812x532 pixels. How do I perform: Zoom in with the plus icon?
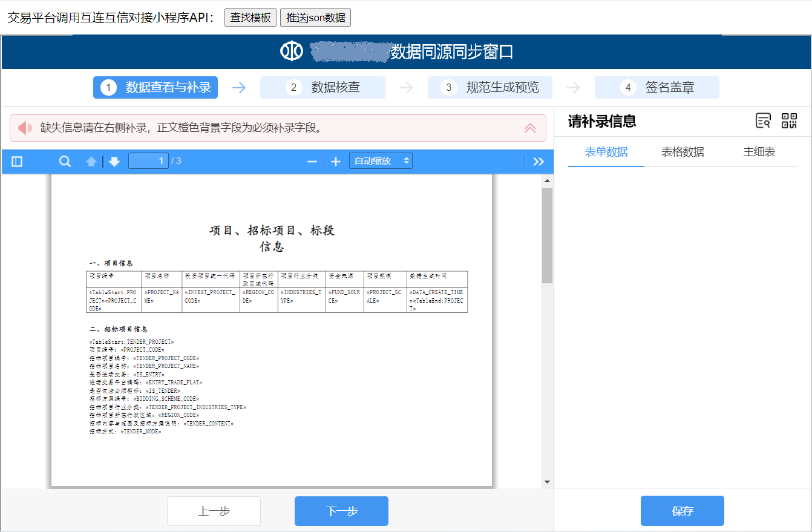336,162
